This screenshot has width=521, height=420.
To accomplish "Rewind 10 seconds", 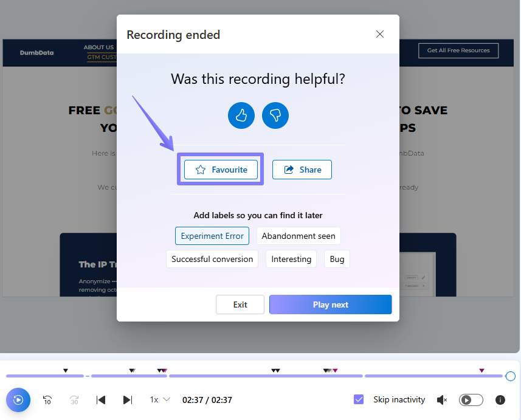I will 47,400.
